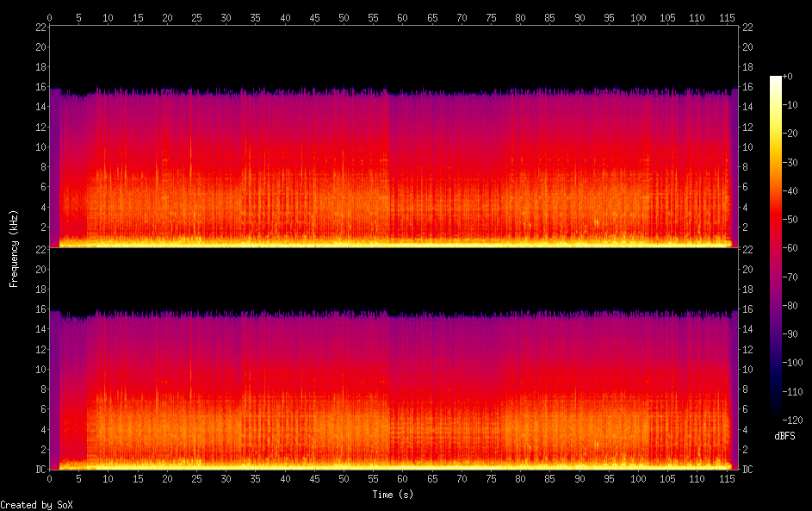This screenshot has height=511, width=812.
Task: Click the lower channel spectrogram plot
Action: pos(394,358)
